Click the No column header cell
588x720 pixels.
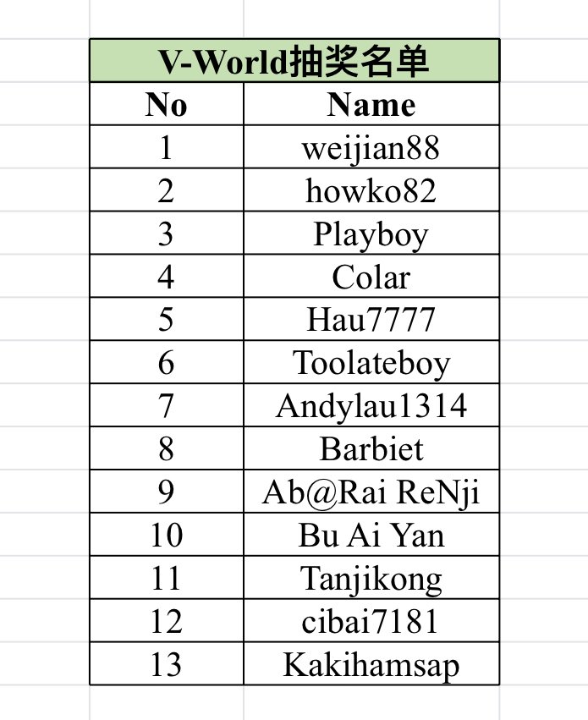tap(166, 104)
